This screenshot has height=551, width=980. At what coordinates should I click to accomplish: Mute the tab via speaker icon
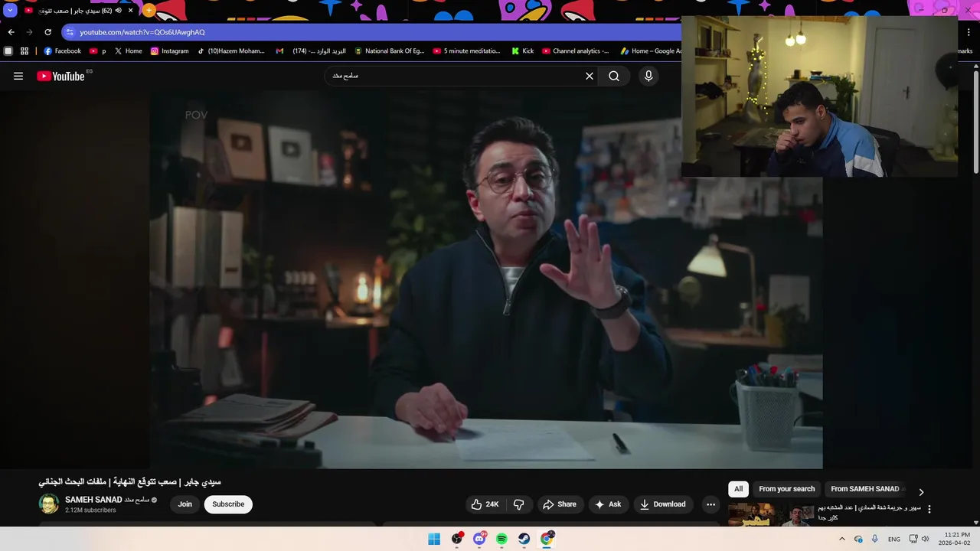tap(118, 11)
